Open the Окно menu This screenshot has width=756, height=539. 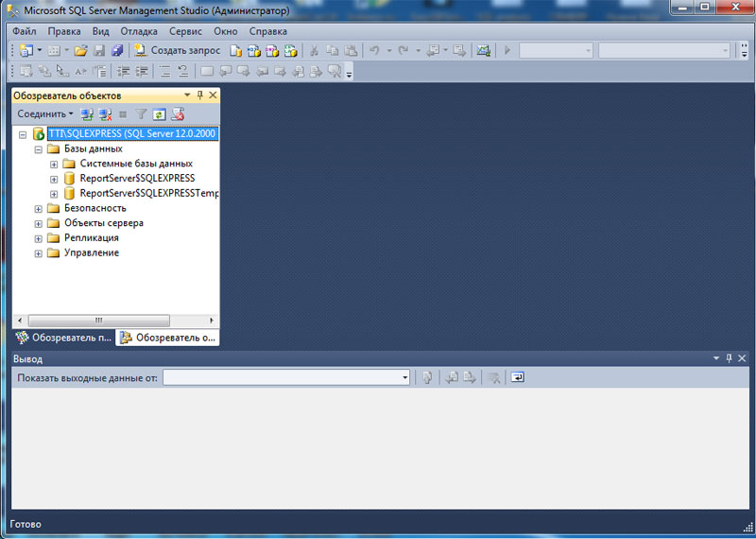[226, 31]
